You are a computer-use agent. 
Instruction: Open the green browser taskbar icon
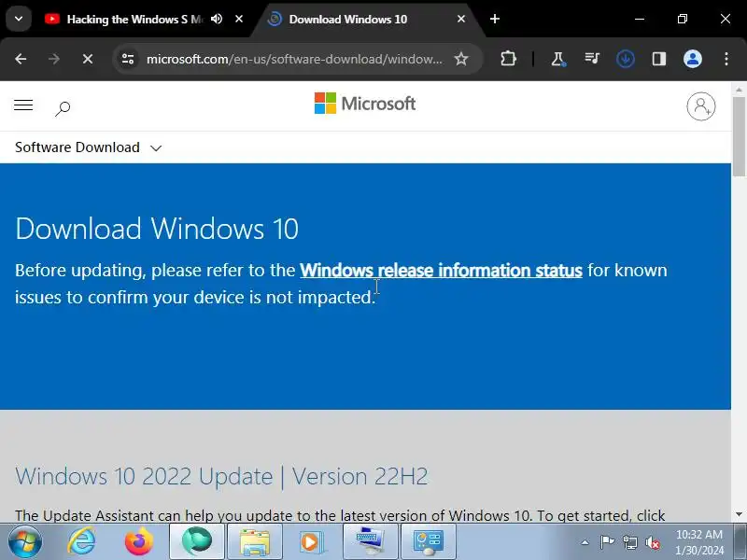tap(197, 542)
